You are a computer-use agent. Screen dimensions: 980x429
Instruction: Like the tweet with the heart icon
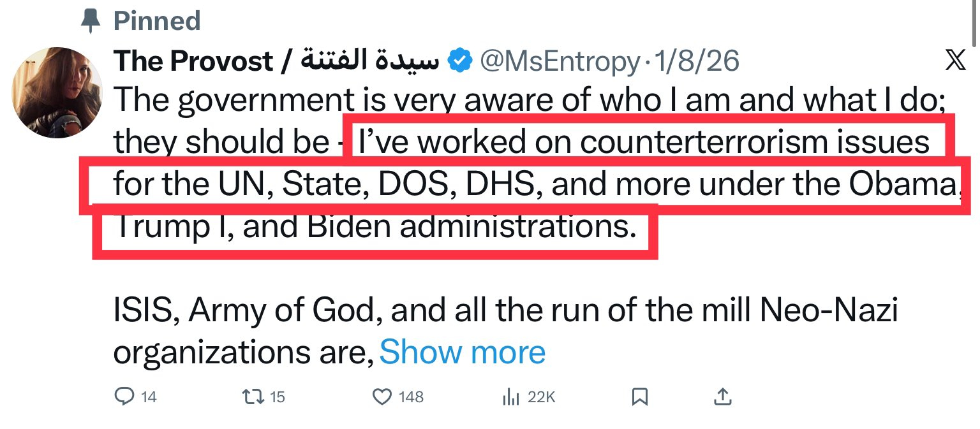pos(382,397)
